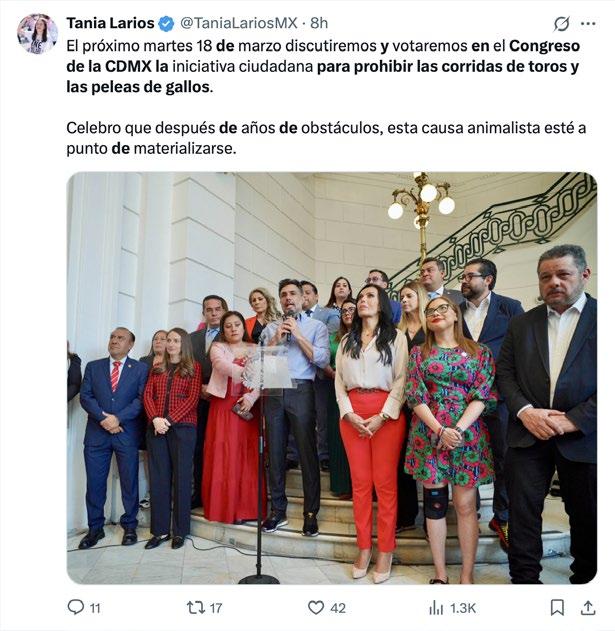Open view analytics bar chart icon
This screenshot has width=615, height=631.
pyautogui.click(x=436, y=607)
